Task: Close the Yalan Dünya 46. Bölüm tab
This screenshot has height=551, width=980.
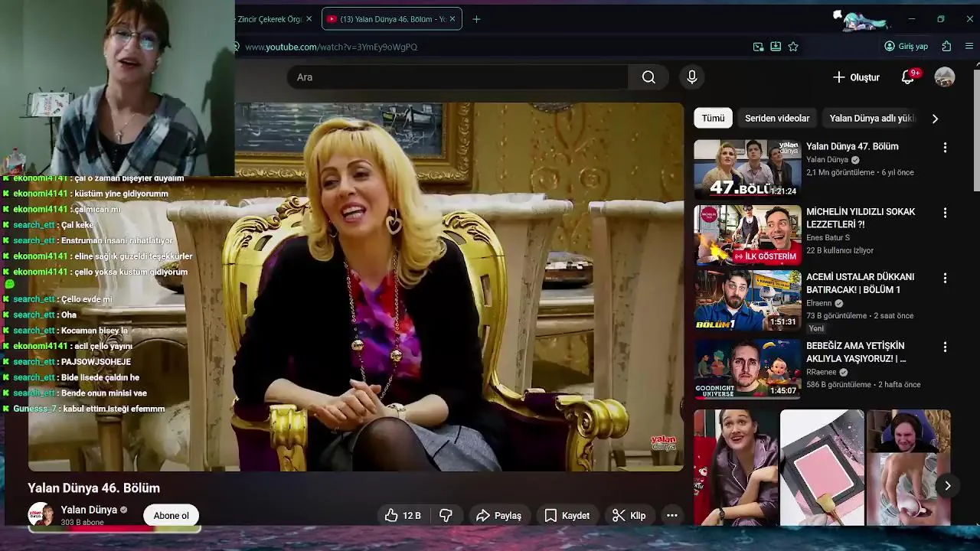Action: [452, 19]
